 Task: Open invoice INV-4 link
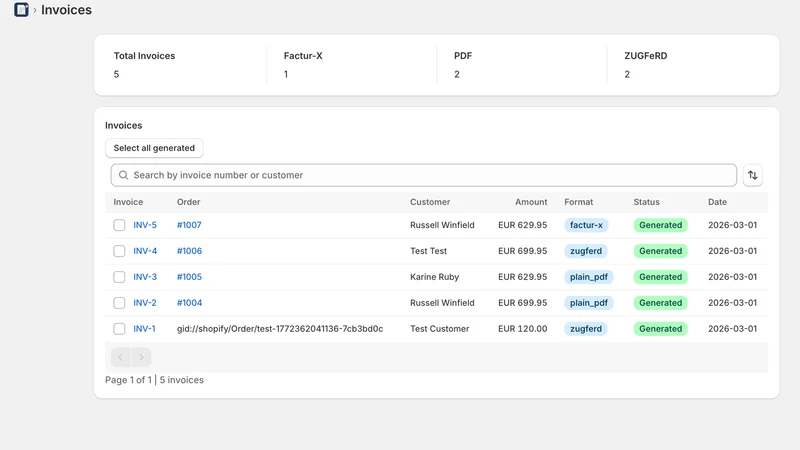(145, 251)
